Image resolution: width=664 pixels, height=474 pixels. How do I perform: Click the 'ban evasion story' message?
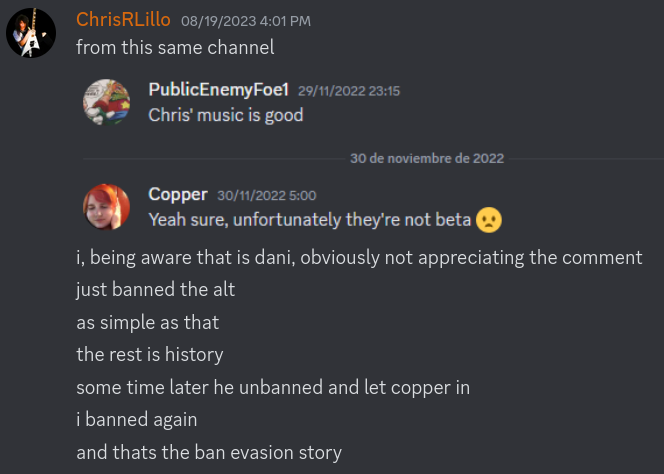(x=209, y=452)
